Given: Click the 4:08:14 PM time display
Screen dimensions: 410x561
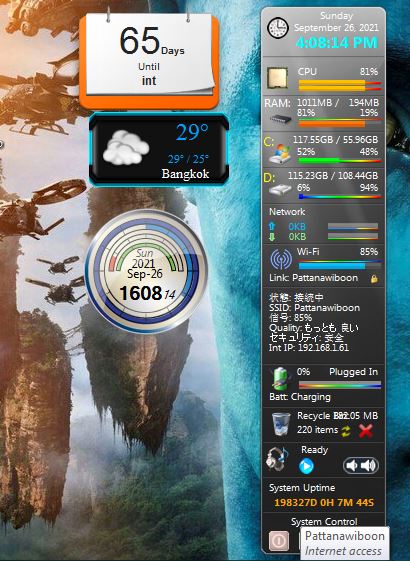Looking at the screenshot, I should 337,43.
